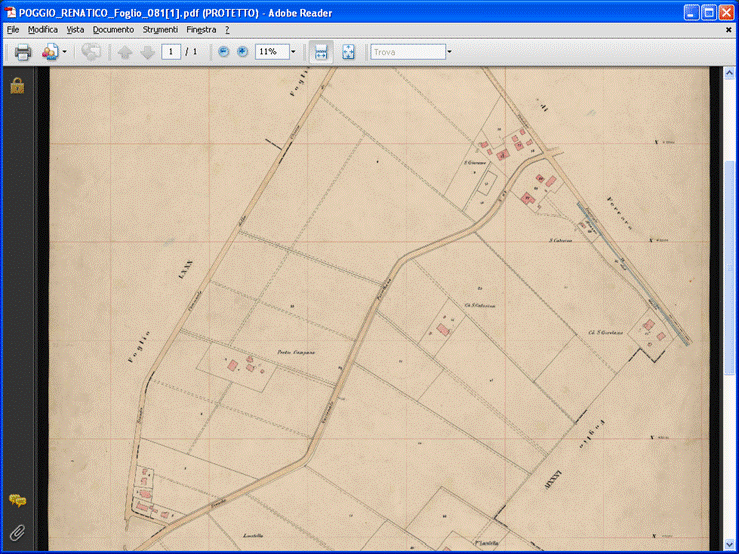Image resolution: width=739 pixels, height=554 pixels.
Task: Expand the collaboration dropdown arrow
Action: coord(65,52)
